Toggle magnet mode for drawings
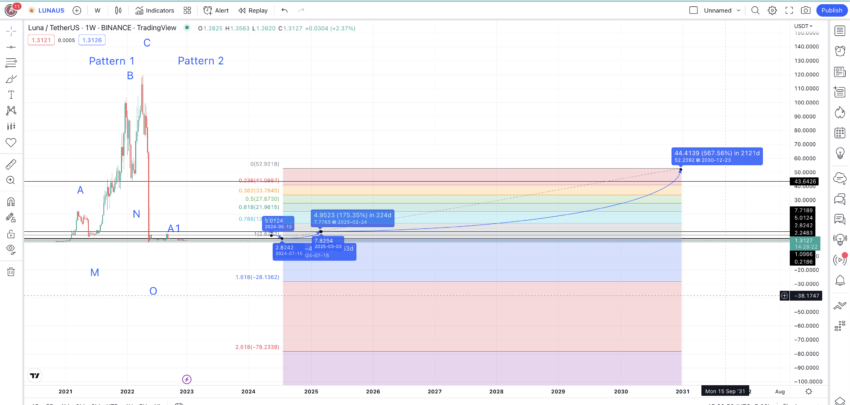The image size is (850, 405). pos(11,202)
